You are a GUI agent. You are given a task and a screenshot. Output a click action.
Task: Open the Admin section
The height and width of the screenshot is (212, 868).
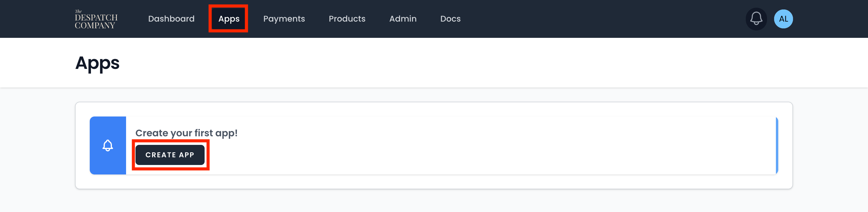(403, 19)
